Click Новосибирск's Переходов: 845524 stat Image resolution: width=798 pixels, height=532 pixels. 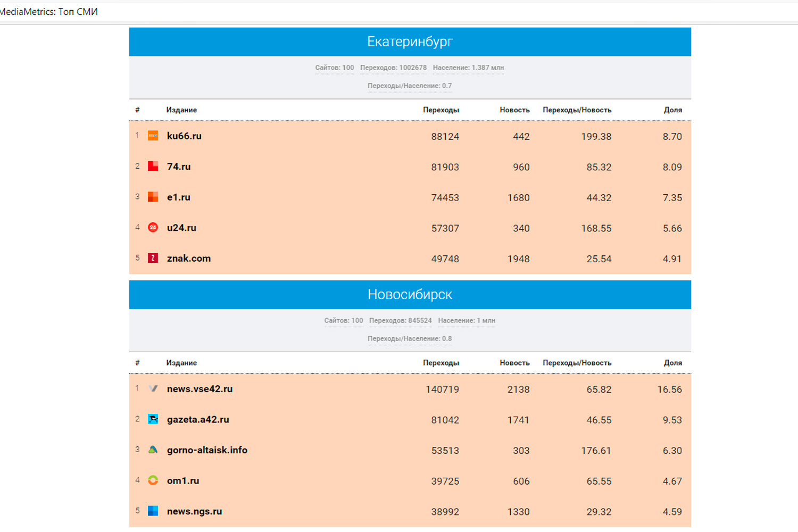pos(400,321)
